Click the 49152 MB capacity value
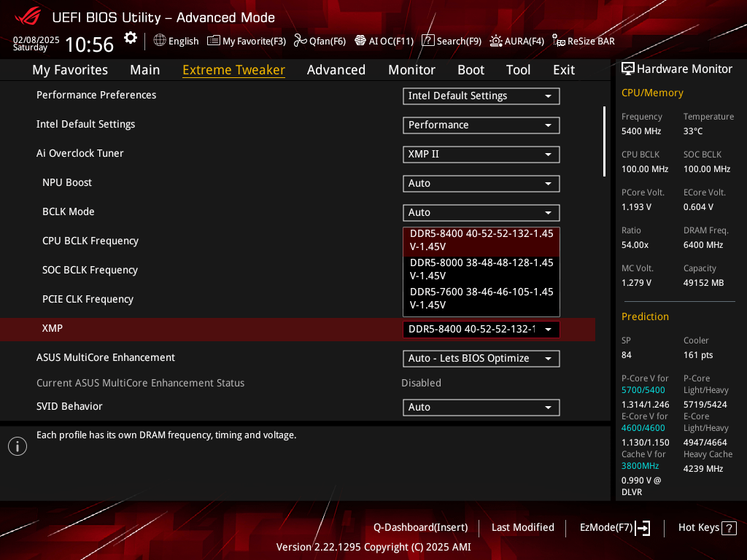The image size is (747, 560). tap(703, 283)
